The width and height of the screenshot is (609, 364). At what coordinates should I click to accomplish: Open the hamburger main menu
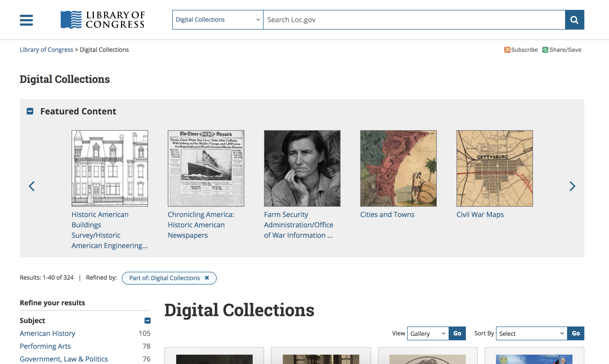pyautogui.click(x=26, y=20)
